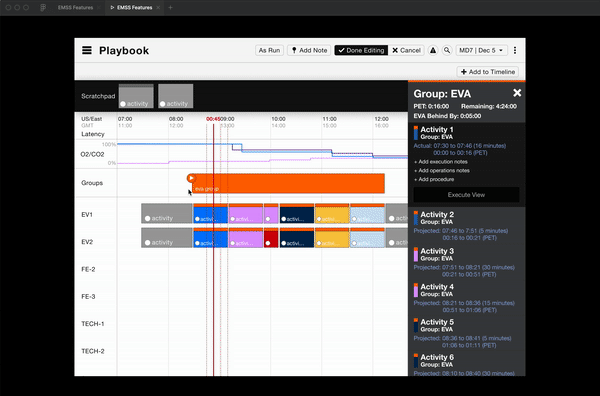This screenshot has width=600, height=396.
Task: Toggle status circle on first Scratchpad activity
Action: click(x=123, y=104)
